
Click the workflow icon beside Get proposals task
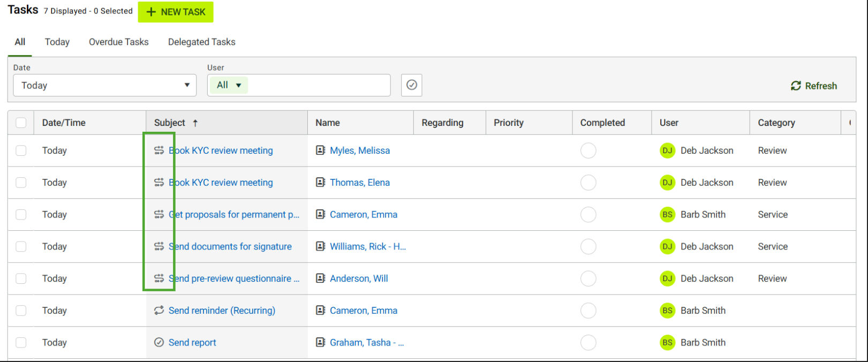pyautogui.click(x=159, y=214)
